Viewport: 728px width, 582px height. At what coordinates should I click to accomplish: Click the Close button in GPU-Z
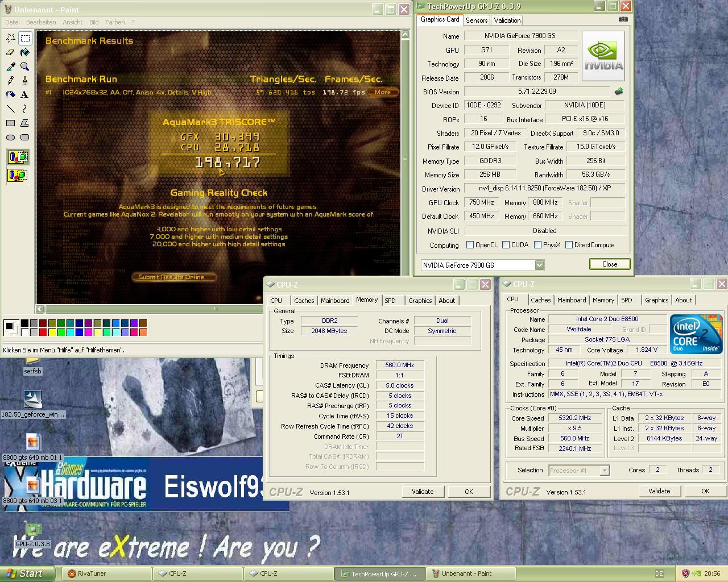[x=610, y=264]
